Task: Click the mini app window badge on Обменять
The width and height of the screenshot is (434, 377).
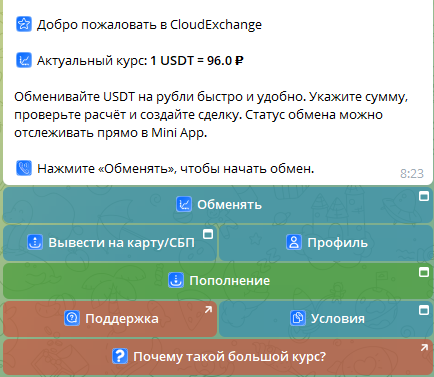Action: point(424,196)
